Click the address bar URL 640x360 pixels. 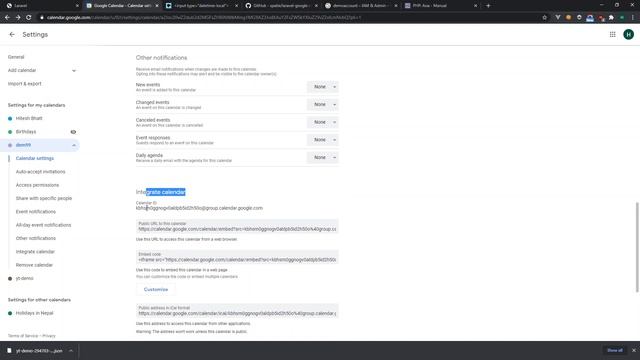coord(204,18)
